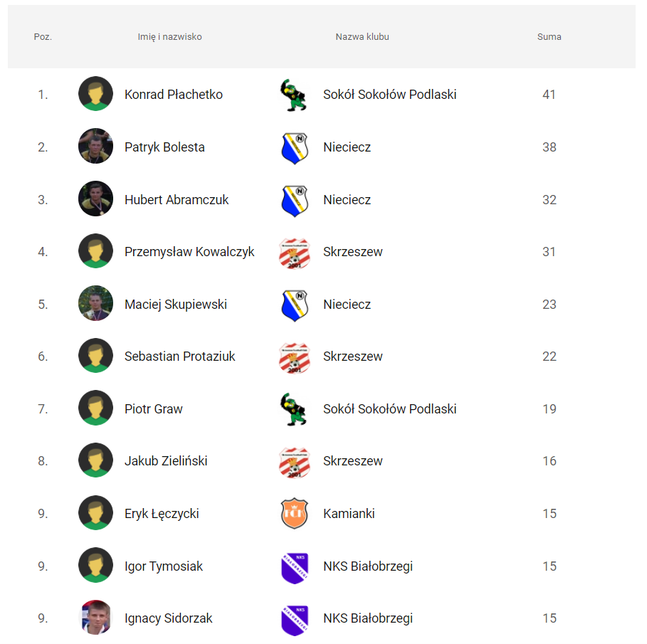Click the Sokół Sokołów Podlaski logo in row 1
This screenshot has height=644, width=647.
pos(294,95)
